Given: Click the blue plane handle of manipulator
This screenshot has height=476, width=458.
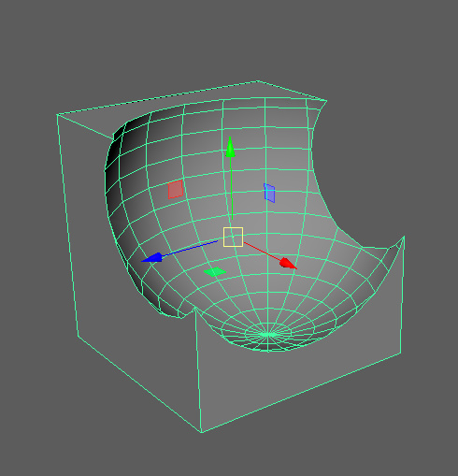Looking at the screenshot, I should 269,193.
